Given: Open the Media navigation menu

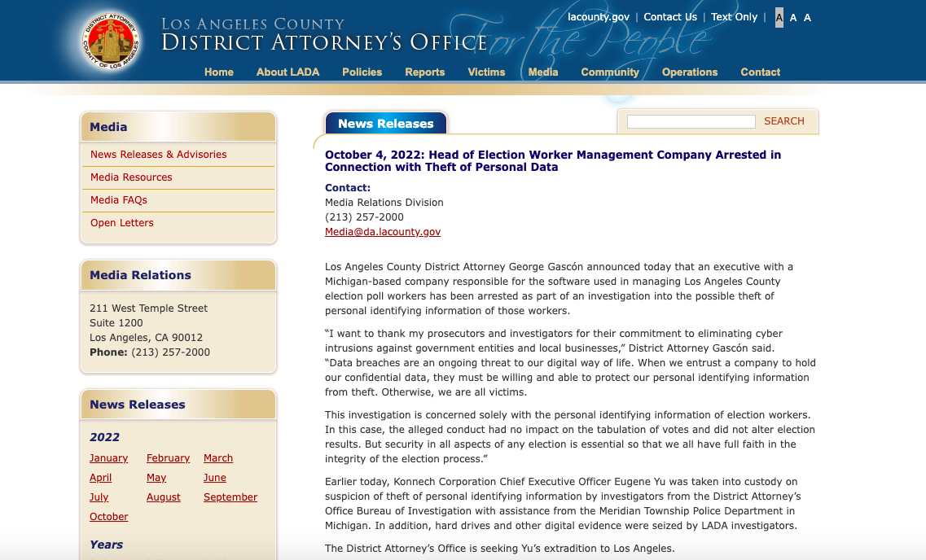Looking at the screenshot, I should (x=543, y=72).
